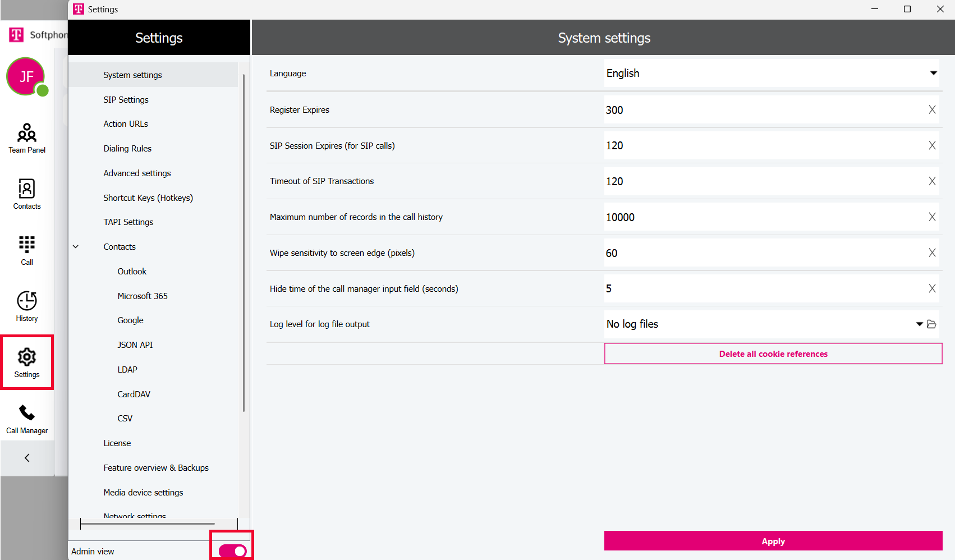Collapse the Contacts tree section
Screen dimensions: 955x560
coord(76,247)
